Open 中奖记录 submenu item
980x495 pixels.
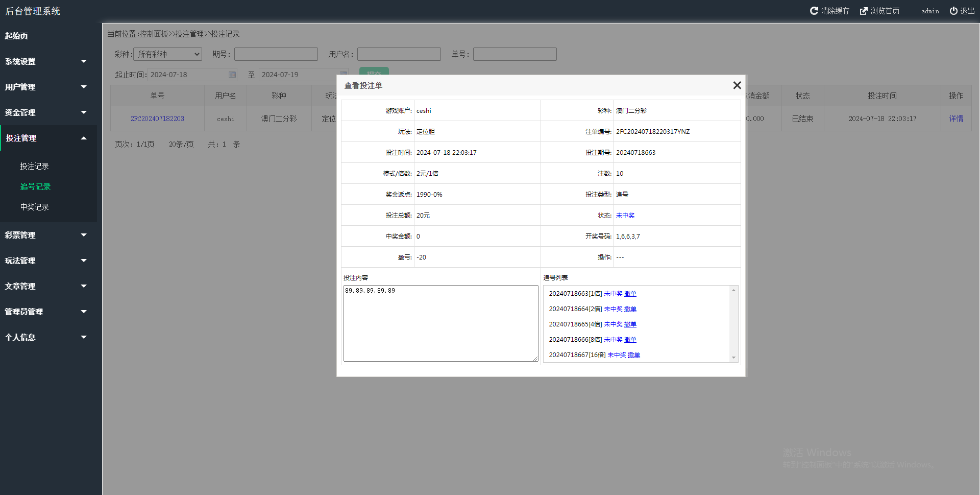click(x=34, y=207)
